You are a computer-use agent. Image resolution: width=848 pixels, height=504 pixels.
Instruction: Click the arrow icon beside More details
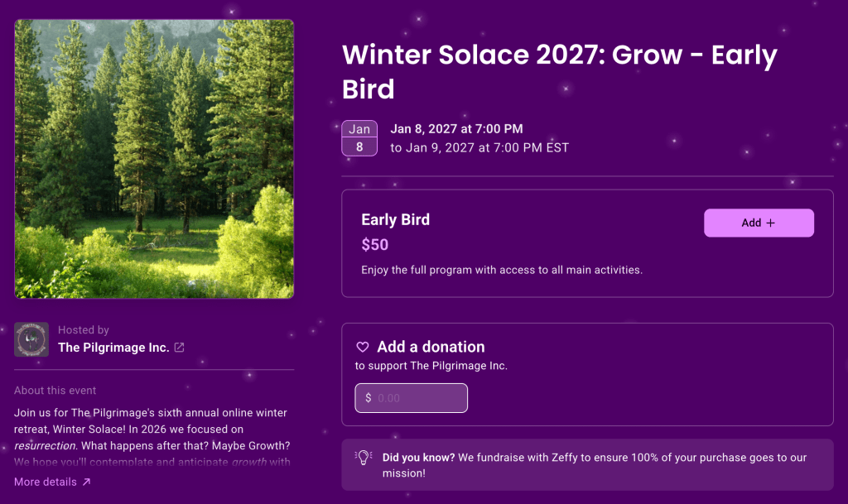(x=86, y=482)
